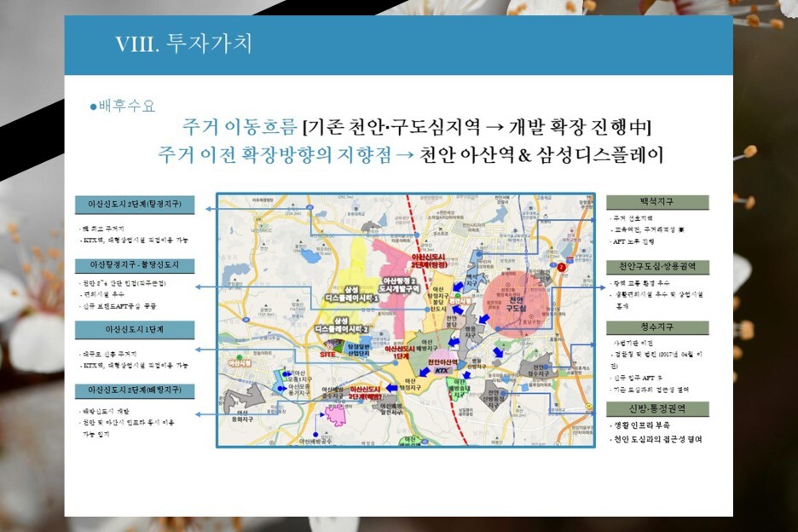This screenshot has width=798, height=532.
Task: Click red map label "아산신도시 1단계"
Action: 400,353
